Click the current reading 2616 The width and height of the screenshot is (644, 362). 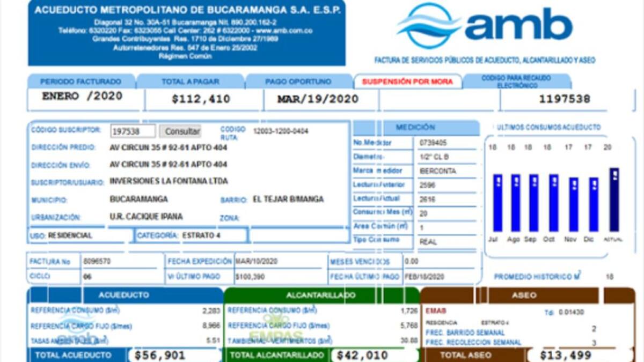[x=428, y=199]
